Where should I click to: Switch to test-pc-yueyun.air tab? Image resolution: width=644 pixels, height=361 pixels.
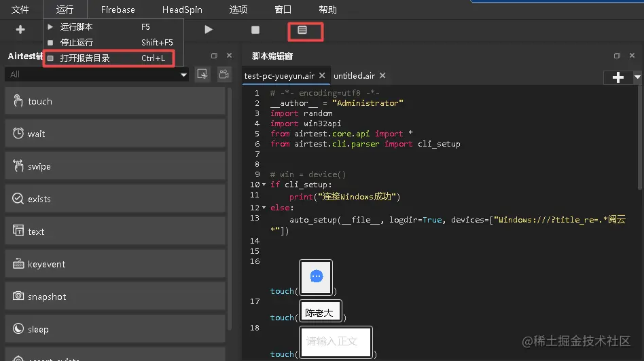tap(279, 76)
